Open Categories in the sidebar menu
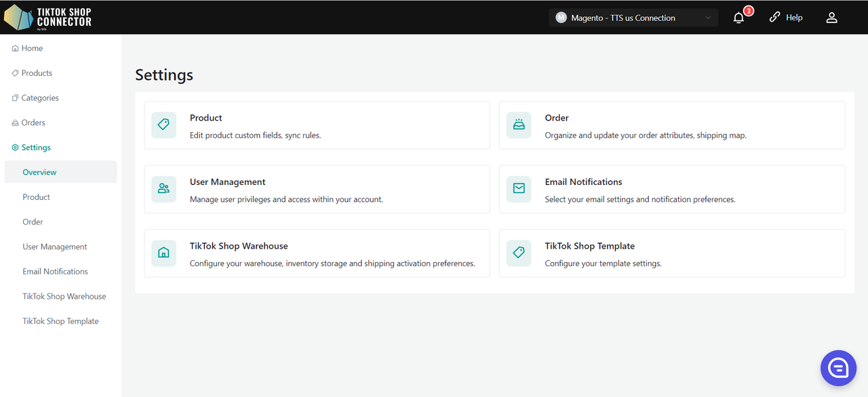 point(39,98)
